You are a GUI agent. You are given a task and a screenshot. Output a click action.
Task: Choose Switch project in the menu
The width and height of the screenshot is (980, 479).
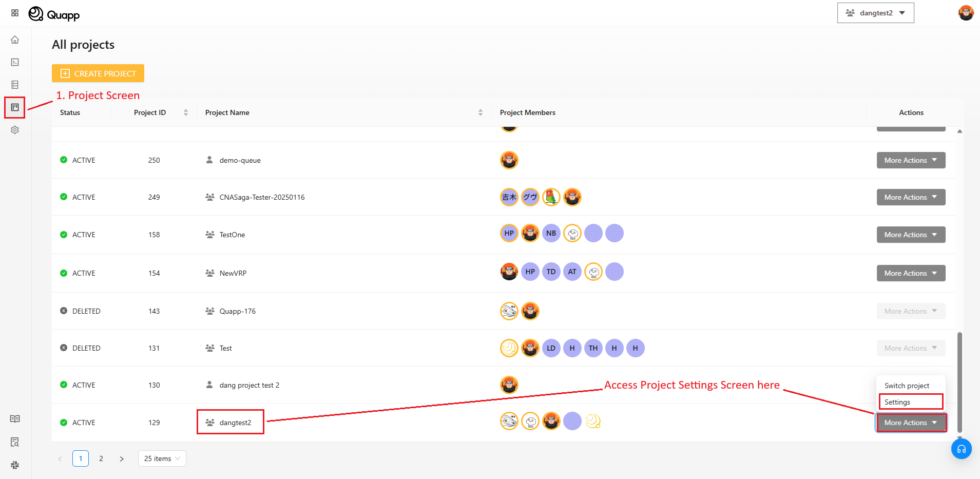tap(907, 386)
